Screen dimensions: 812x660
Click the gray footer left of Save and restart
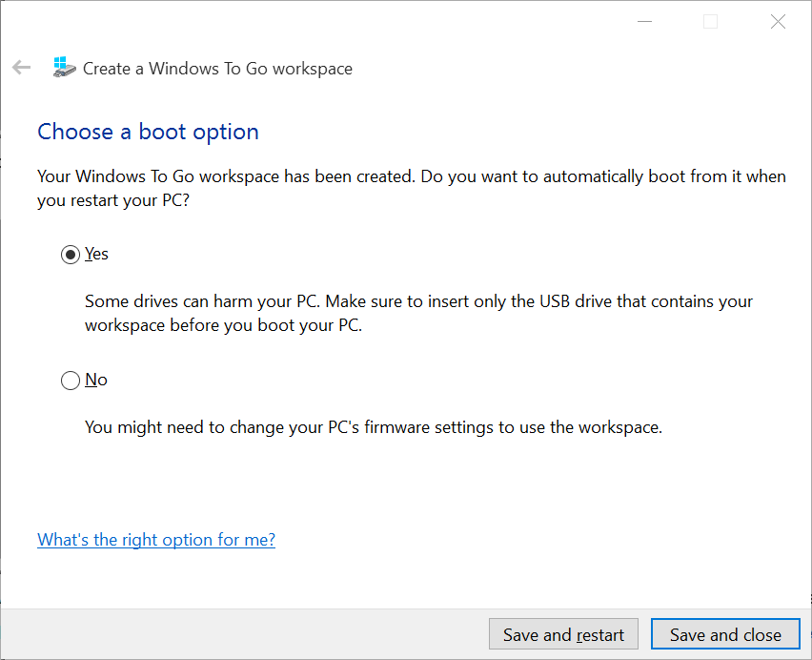click(x=238, y=634)
